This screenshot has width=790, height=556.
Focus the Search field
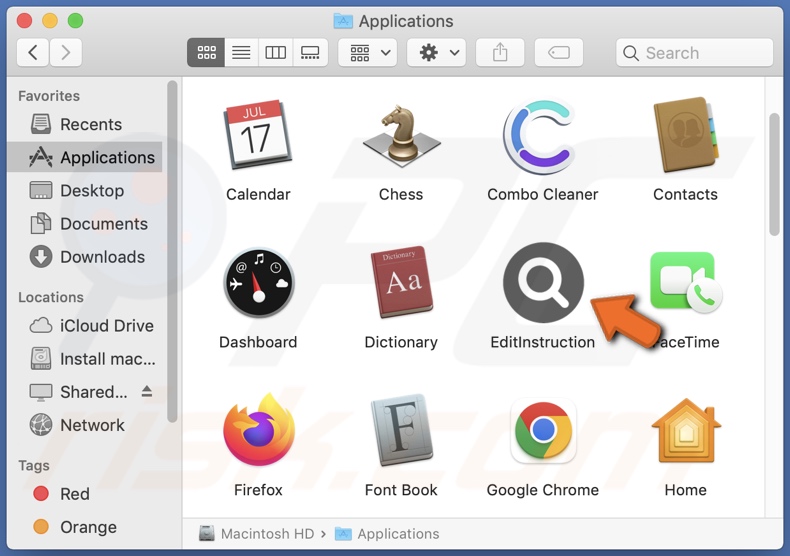(x=694, y=52)
